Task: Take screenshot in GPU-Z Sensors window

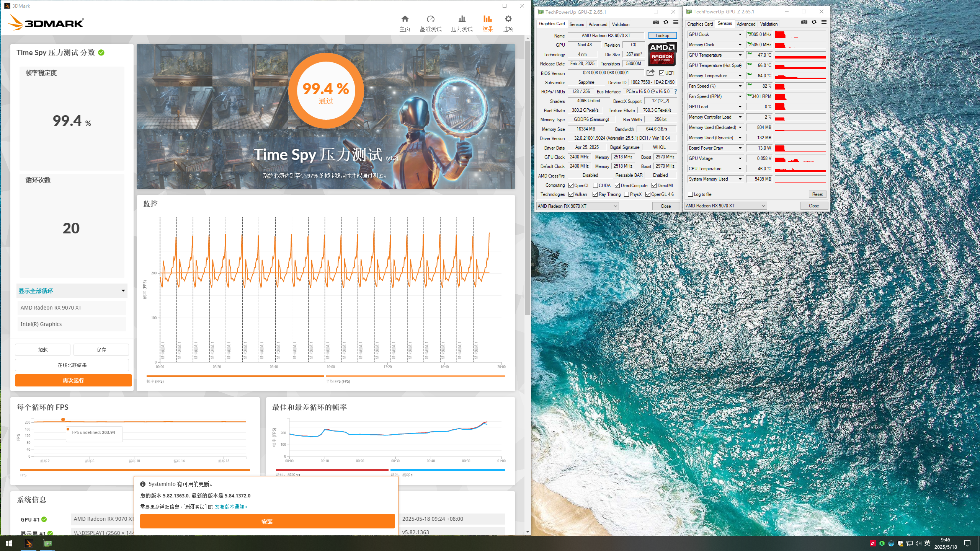Action: tap(804, 22)
